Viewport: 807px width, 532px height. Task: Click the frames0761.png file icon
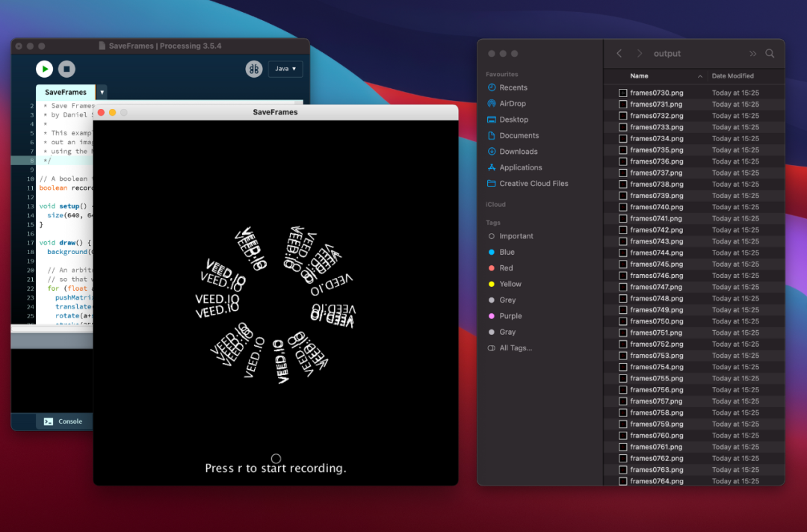(622, 447)
